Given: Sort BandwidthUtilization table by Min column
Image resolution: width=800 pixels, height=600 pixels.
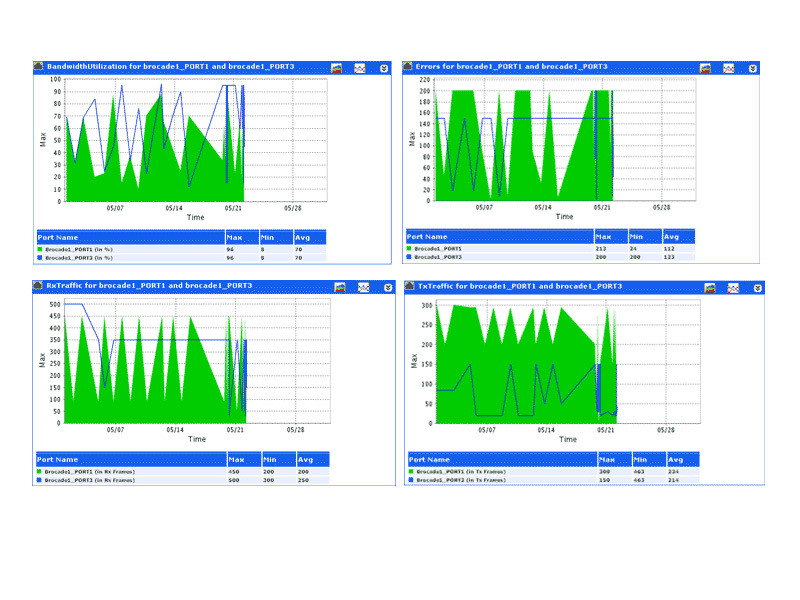Looking at the screenshot, I should pos(276,237).
